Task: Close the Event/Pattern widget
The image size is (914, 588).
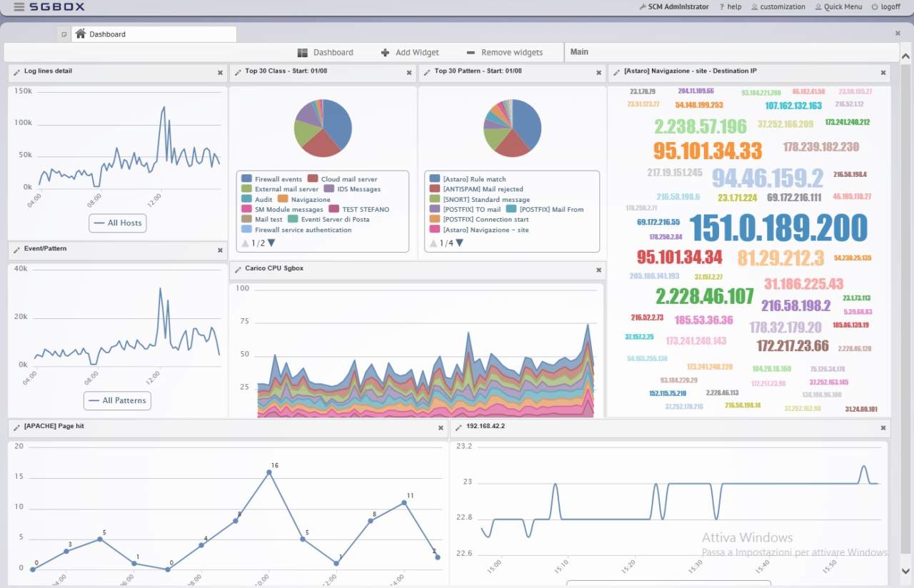Action: pyautogui.click(x=220, y=250)
